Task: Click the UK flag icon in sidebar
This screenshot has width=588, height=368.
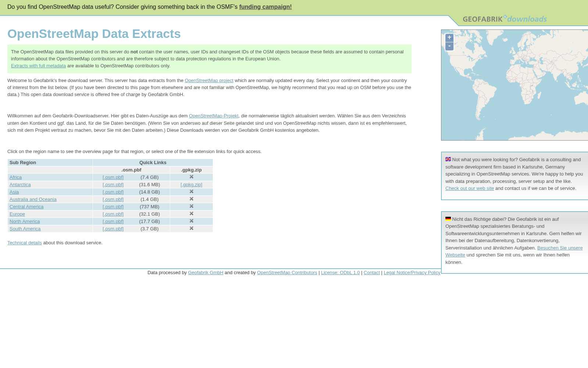Action: point(448,159)
